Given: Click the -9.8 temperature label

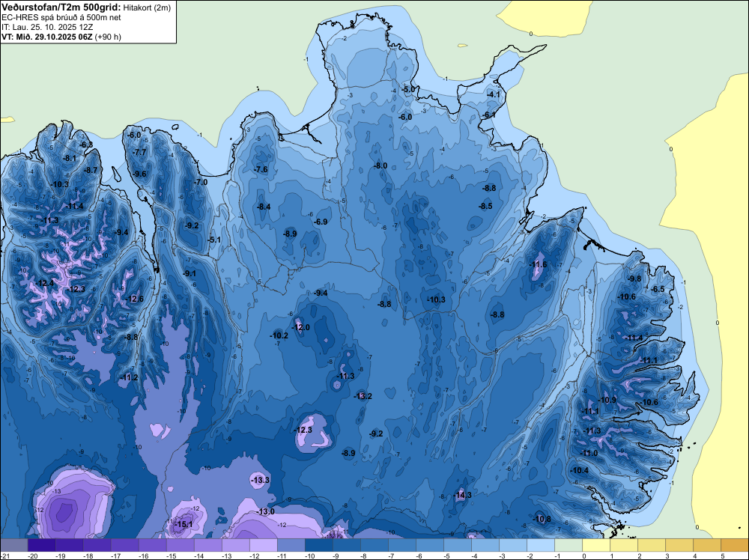Looking at the screenshot, I should coord(634,279).
